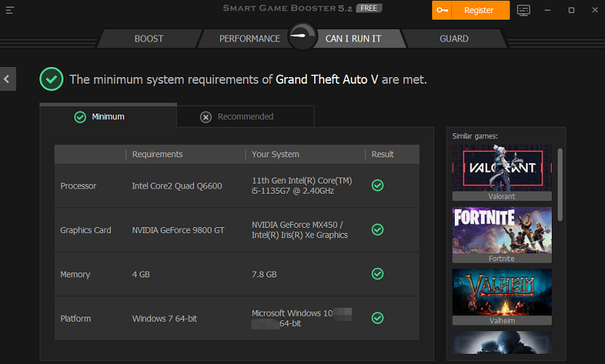This screenshot has width=605, height=364.
Task: Open the Fortnite similar game thumbnail
Action: (502, 230)
